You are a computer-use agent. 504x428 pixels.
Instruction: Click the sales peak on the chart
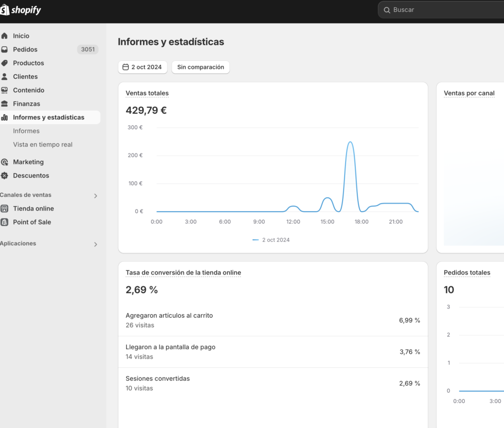[350, 142]
